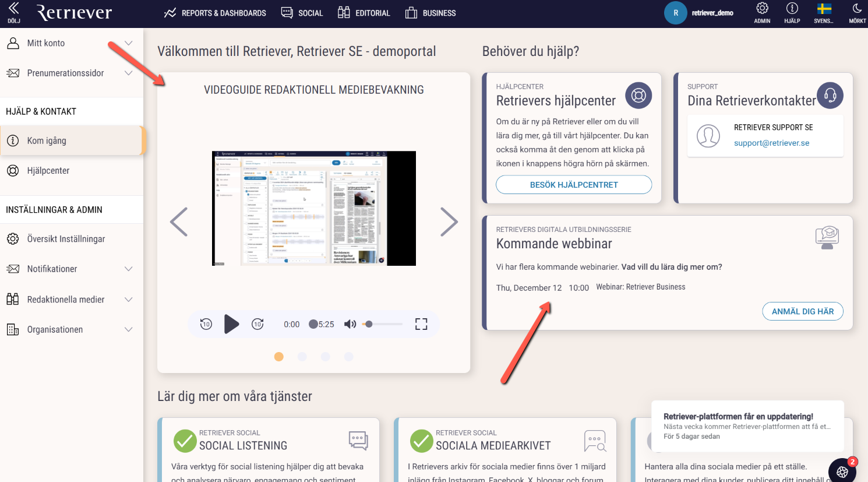
Task: Click the Redaktionella medier newspaper icon
Action: pos(13,300)
